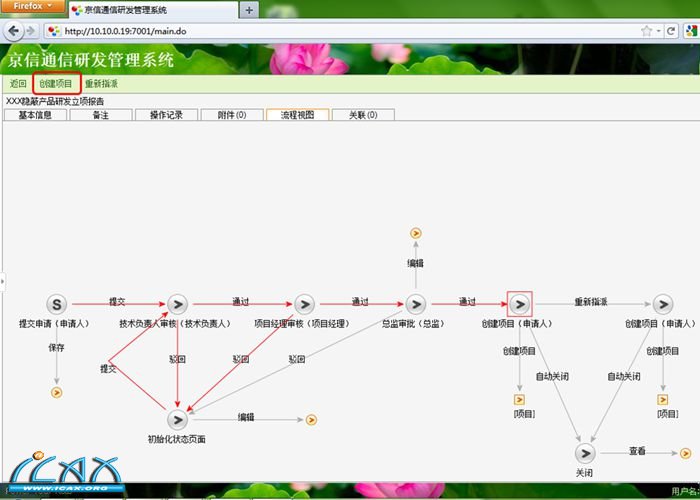This screenshot has height=500, width=700.
Task: Expand the collapsed left side panel handle
Action: point(2,281)
